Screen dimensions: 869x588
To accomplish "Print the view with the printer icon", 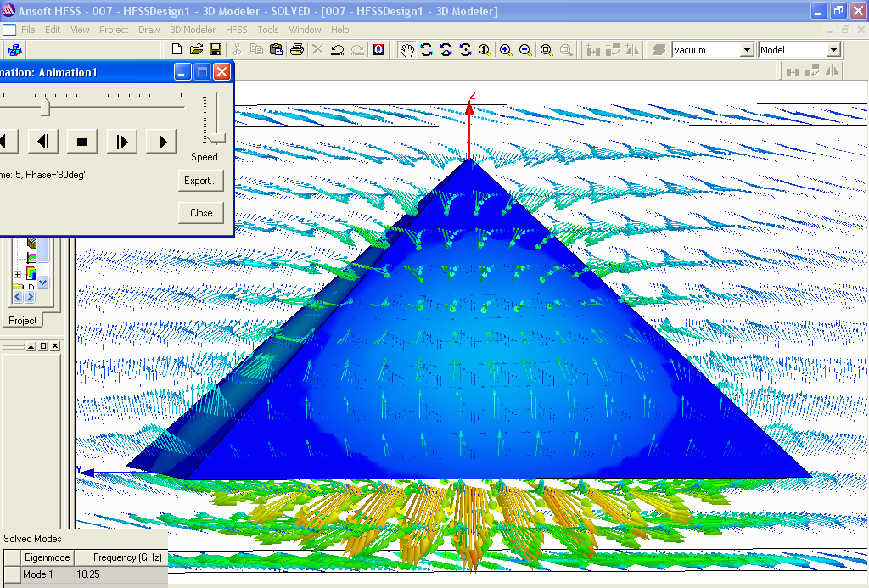I will (296, 49).
